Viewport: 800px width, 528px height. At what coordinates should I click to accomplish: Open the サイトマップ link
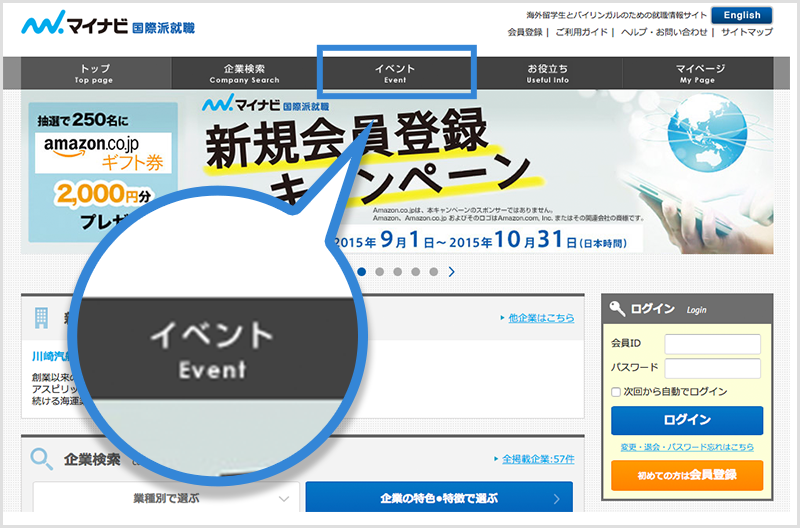746,32
